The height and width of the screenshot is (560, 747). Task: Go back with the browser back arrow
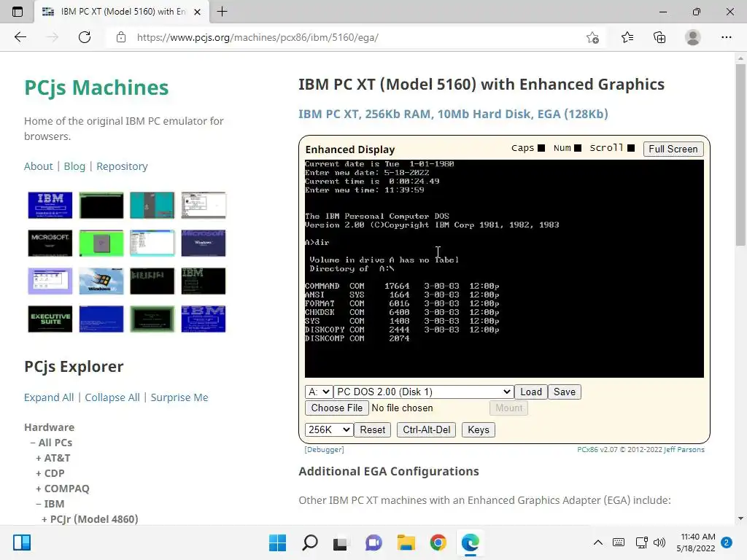(x=20, y=37)
